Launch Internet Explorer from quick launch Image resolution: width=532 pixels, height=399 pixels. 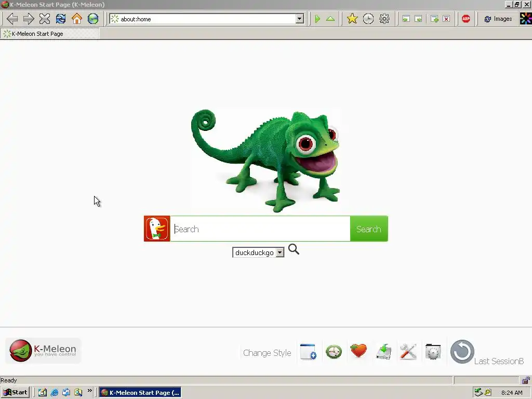click(54, 393)
